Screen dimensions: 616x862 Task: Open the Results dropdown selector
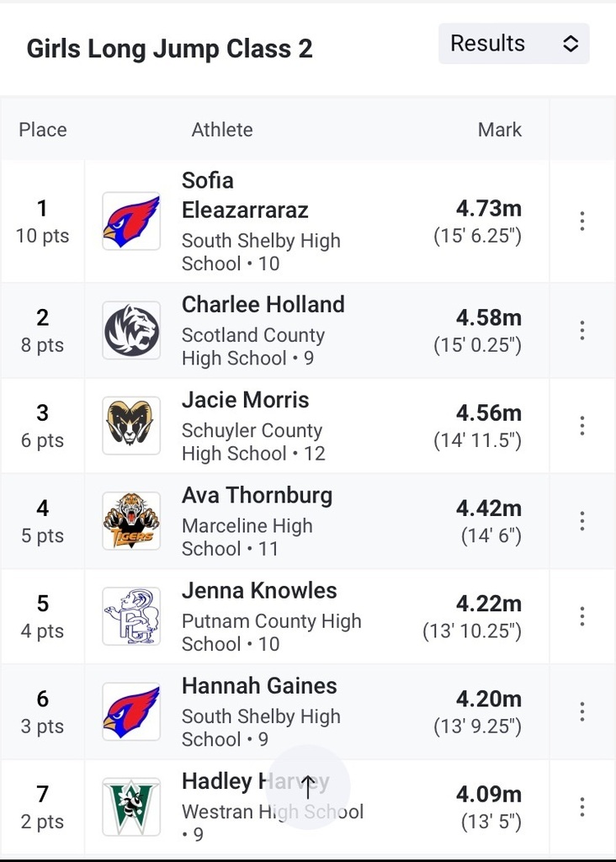pyautogui.click(x=514, y=44)
